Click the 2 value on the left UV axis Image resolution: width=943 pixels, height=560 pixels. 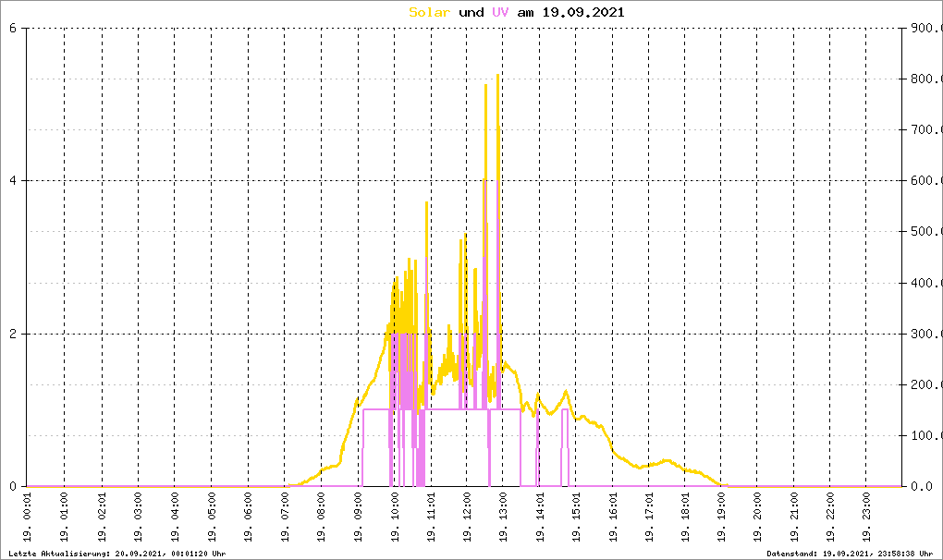12,334
